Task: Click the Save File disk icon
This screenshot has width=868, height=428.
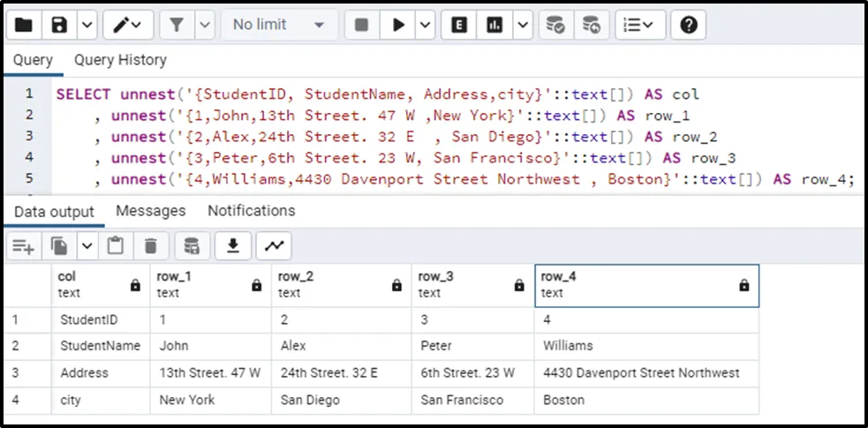Action: 59,26
